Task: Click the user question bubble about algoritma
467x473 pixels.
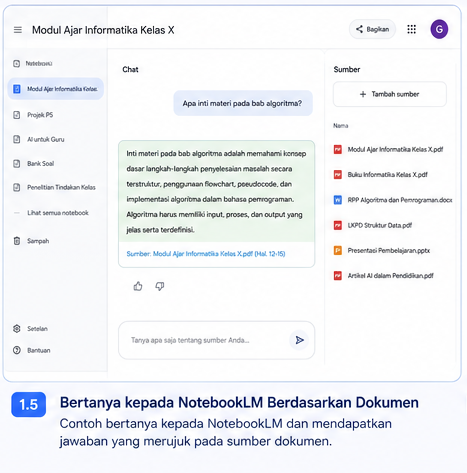Action: coord(243,103)
